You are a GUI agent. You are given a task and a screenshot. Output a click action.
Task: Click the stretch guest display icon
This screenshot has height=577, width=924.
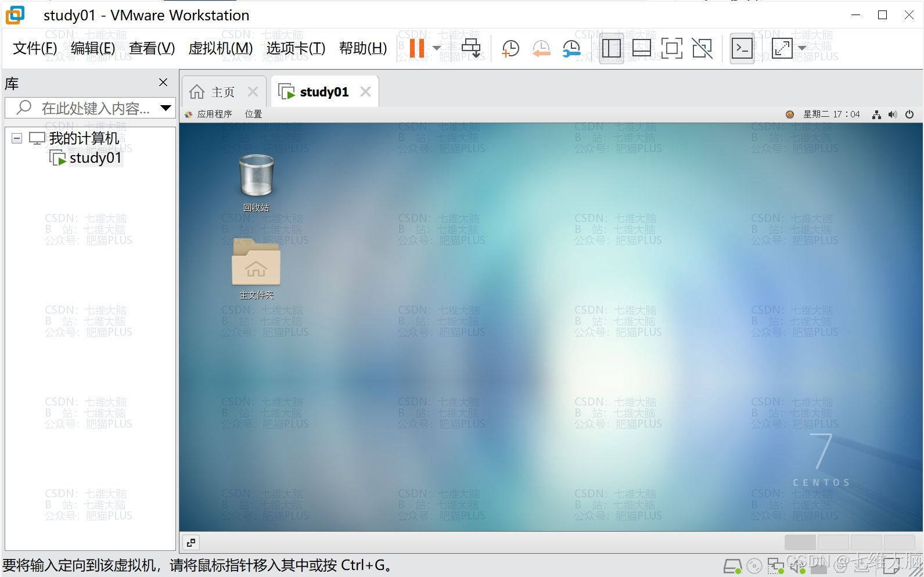[x=781, y=48]
